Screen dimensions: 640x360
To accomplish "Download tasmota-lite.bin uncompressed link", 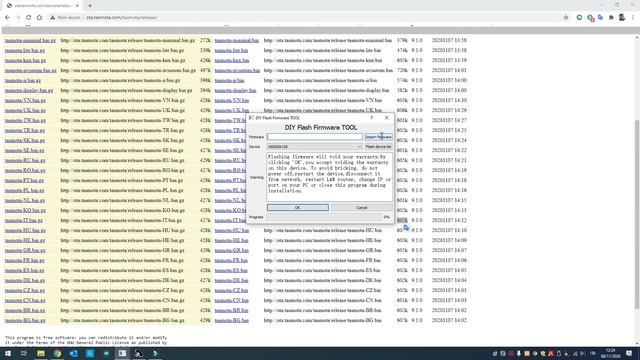I will (x=231, y=50).
